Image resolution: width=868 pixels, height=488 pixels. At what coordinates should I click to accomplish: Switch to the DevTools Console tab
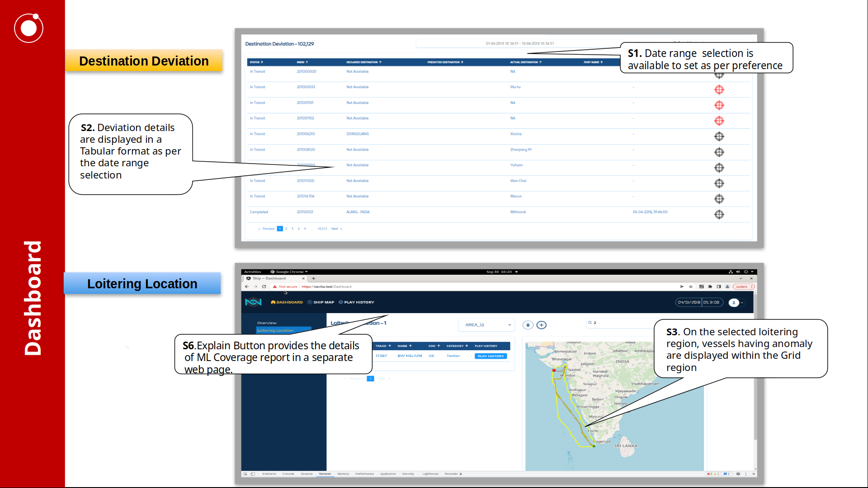[288, 474]
